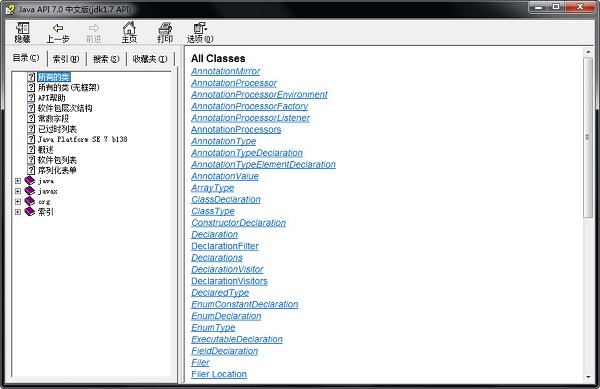Open the AnnotationProcessorListener link
Image resolution: width=600 pixels, height=389 pixels.
pyautogui.click(x=250, y=118)
